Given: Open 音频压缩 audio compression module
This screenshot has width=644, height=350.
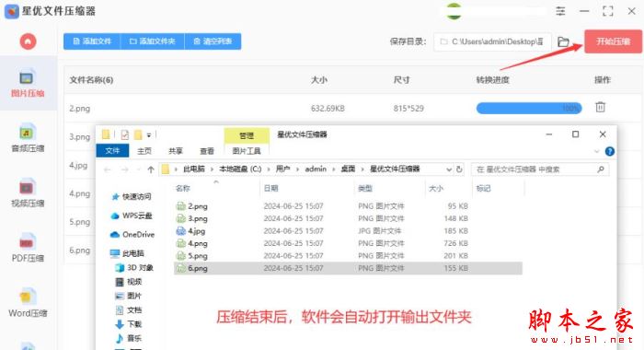Looking at the screenshot, I should [28, 138].
